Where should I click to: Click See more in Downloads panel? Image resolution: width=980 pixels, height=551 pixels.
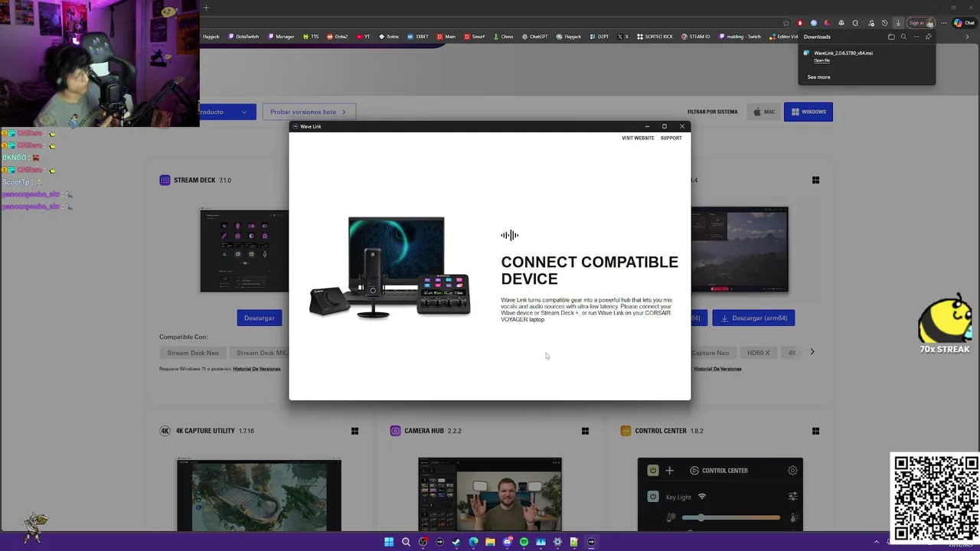(818, 77)
